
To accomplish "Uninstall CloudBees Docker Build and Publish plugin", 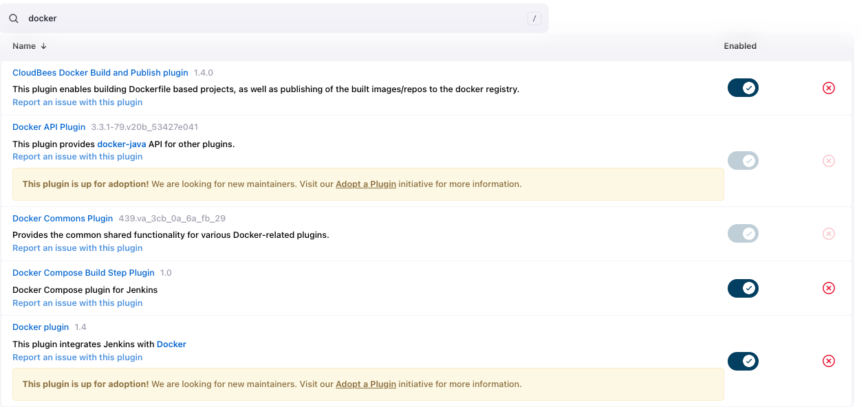I will (829, 88).
